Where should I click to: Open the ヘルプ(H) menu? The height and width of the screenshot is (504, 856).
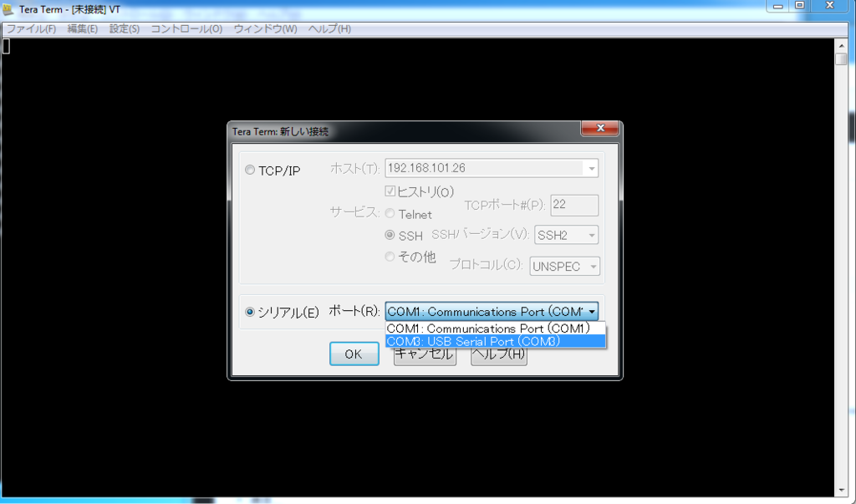(329, 29)
